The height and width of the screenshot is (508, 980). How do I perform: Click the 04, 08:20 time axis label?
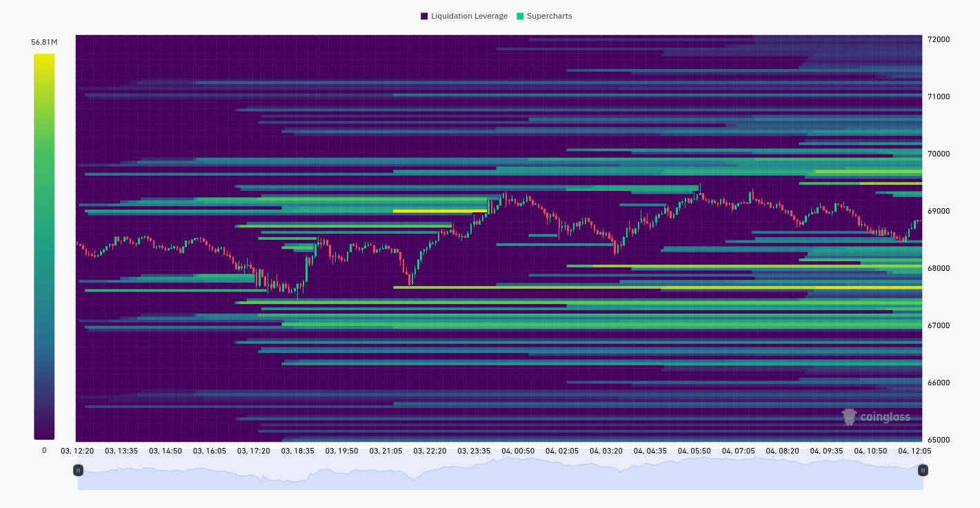point(783,451)
